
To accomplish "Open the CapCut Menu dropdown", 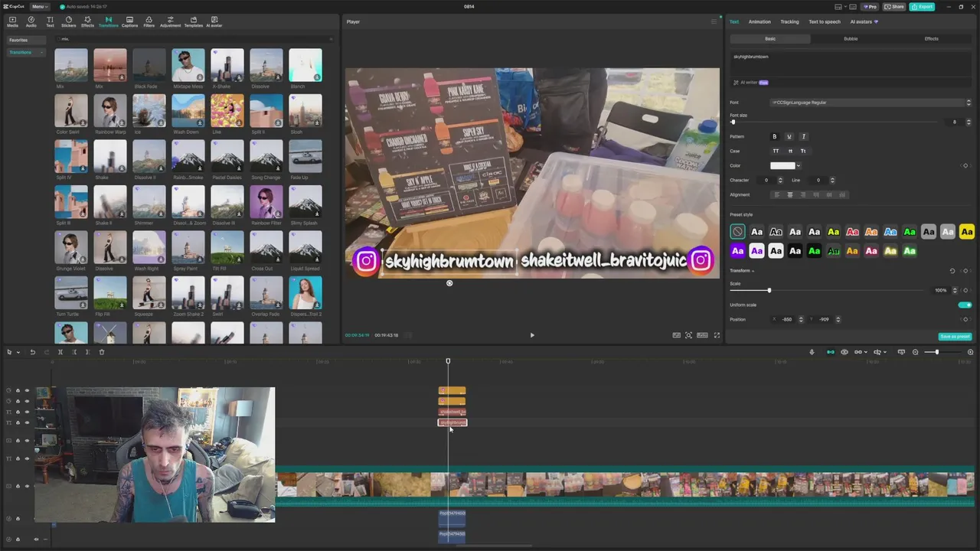I will point(38,7).
